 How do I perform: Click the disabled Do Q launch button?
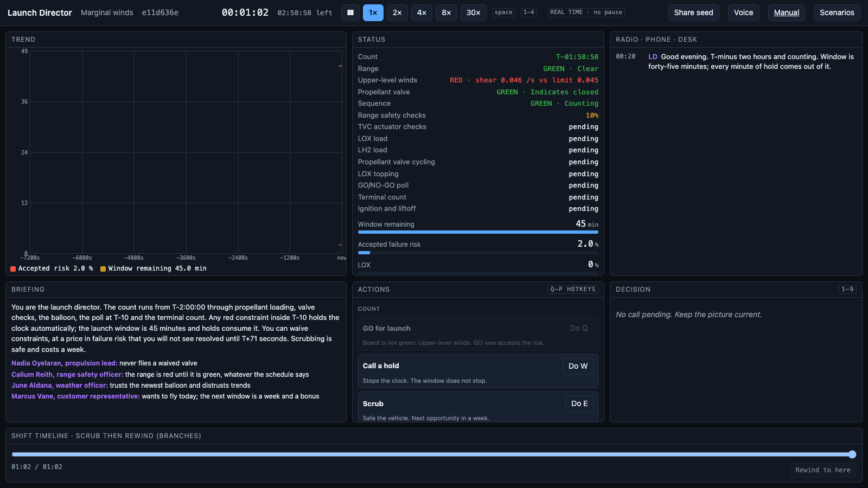pyautogui.click(x=579, y=328)
